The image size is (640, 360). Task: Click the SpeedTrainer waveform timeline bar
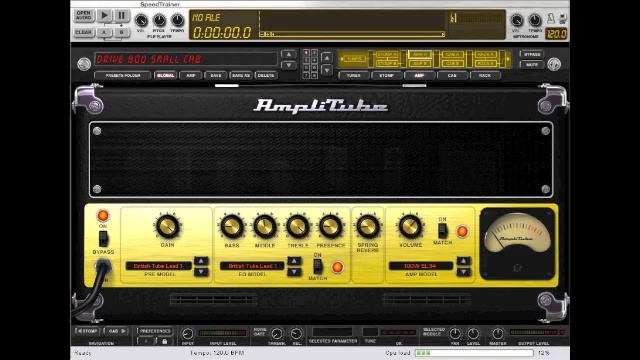tap(352, 34)
